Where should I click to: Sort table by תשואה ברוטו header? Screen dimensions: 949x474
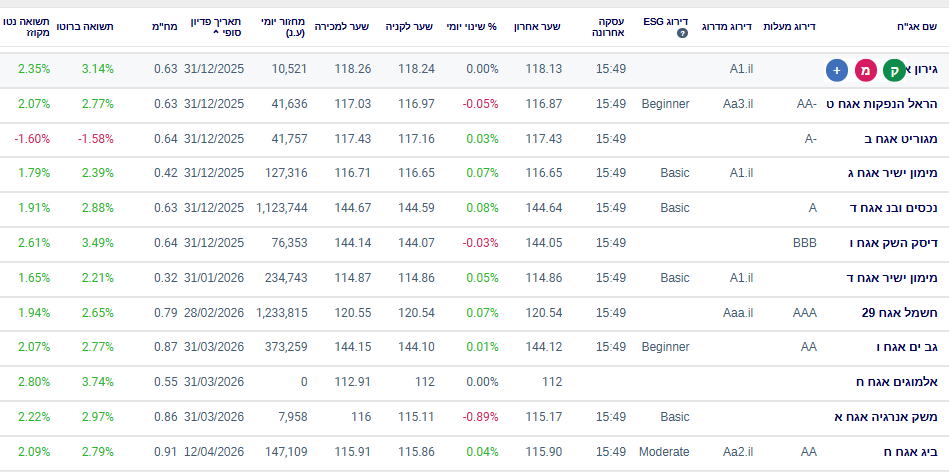(84, 27)
